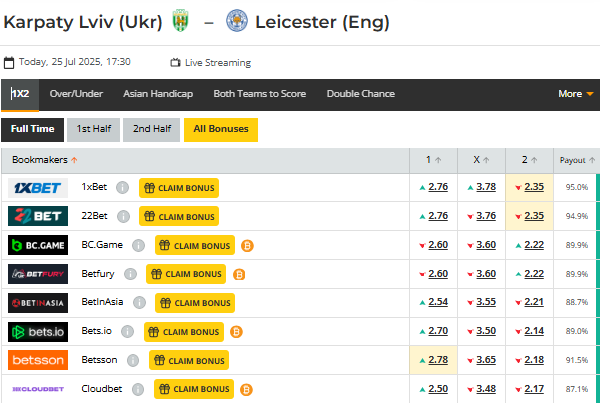This screenshot has height=403, width=600.
Task: Select the 2nd Half filter
Action: [151, 129]
